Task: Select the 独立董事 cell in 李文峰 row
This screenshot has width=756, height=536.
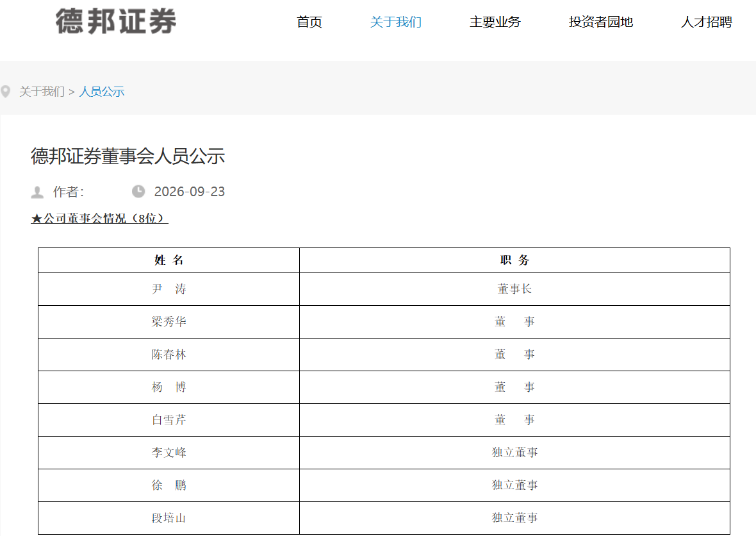Action: click(x=514, y=453)
